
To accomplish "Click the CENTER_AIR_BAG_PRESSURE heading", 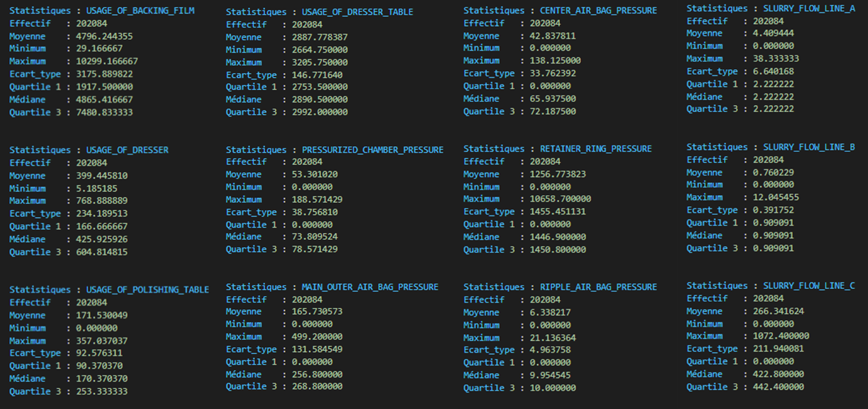I will (x=598, y=10).
